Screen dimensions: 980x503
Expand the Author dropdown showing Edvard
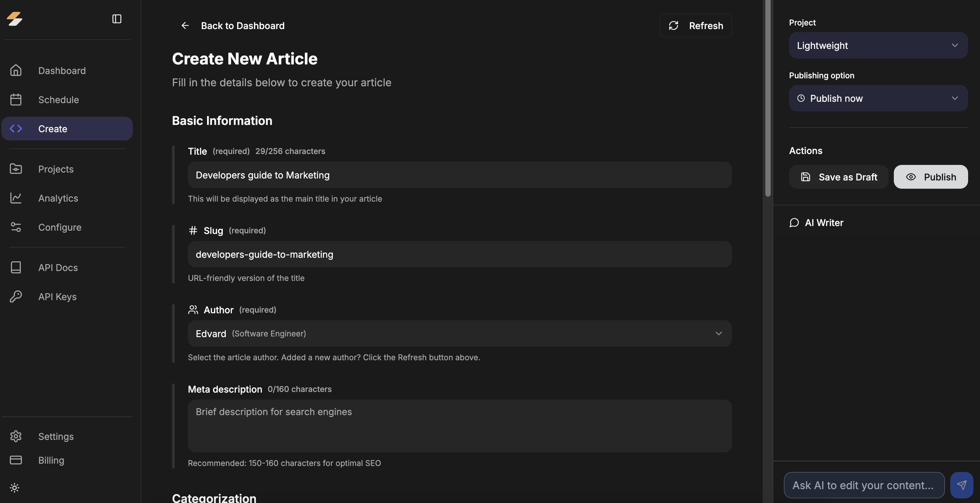click(x=459, y=333)
